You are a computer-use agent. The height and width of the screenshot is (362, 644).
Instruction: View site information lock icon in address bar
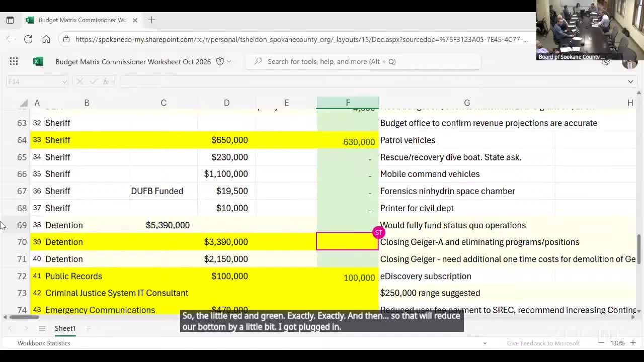click(66, 39)
